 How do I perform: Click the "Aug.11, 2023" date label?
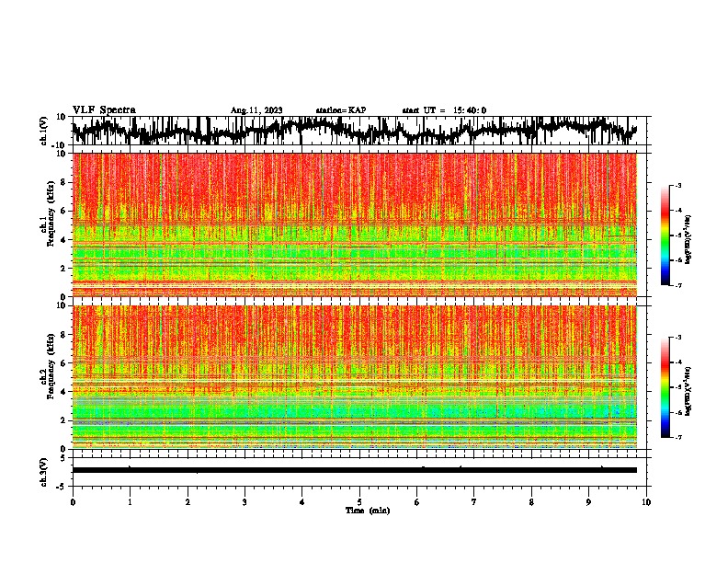click(256, 110)
